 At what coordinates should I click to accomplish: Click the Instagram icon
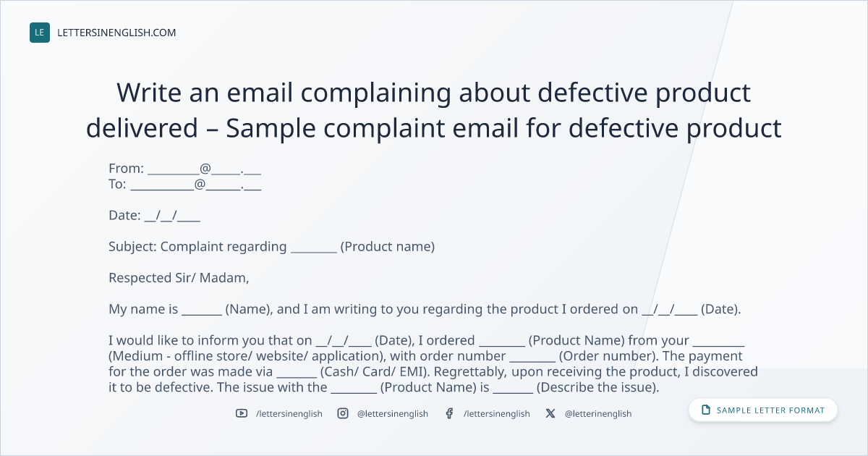pos(343,413)
